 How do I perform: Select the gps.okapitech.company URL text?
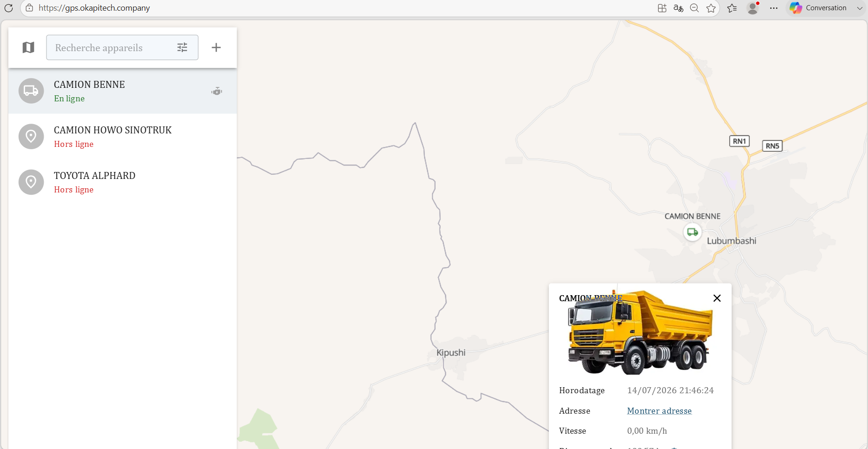[94, 8]
